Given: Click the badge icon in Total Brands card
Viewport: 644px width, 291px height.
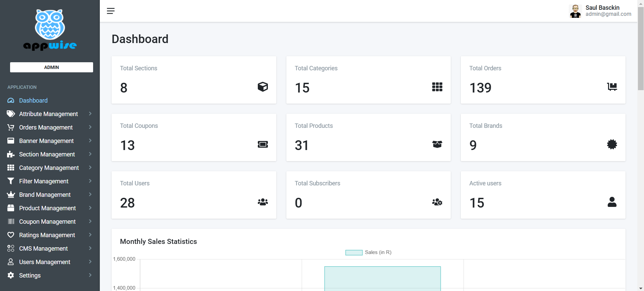Looking at the screenshot, I should 612,144.
